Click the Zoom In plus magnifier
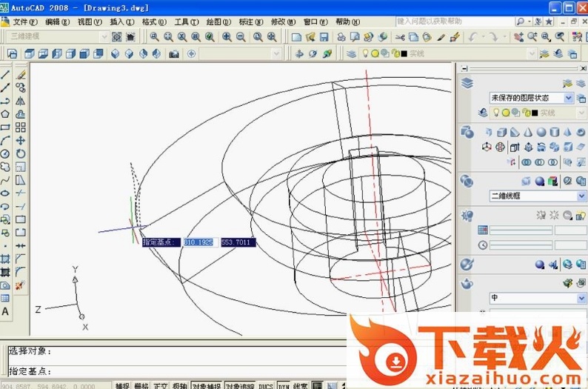 click(227, 37)
